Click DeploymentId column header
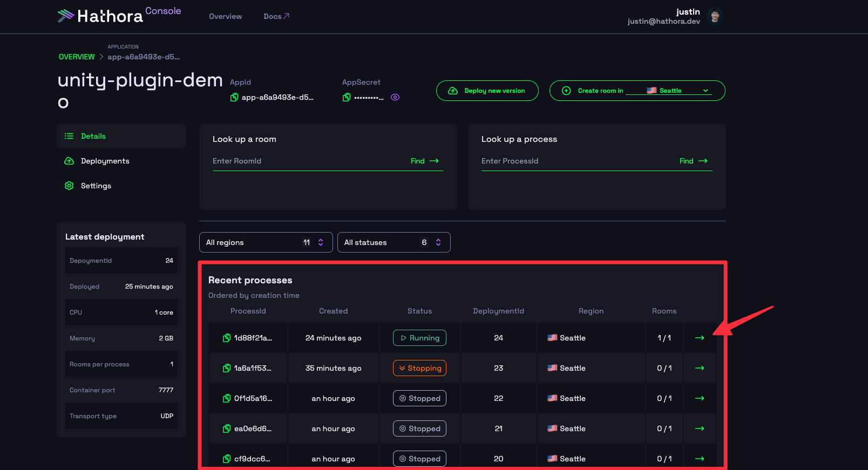This screenshot has height=470, width=868. [498, 311]
